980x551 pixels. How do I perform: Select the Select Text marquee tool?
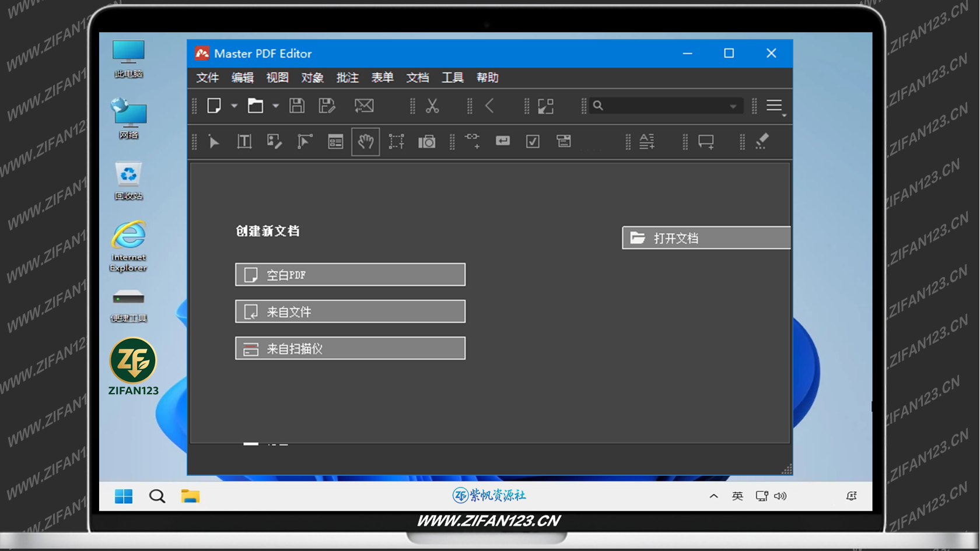tap(396, 142)
